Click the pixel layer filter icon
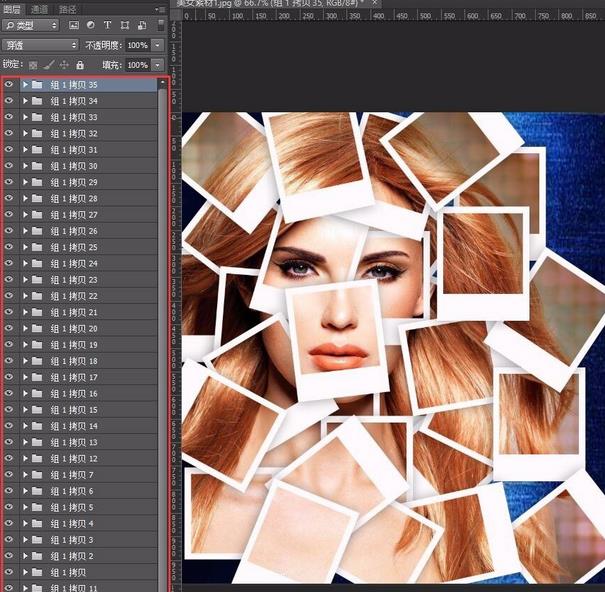 pos(75,25)
